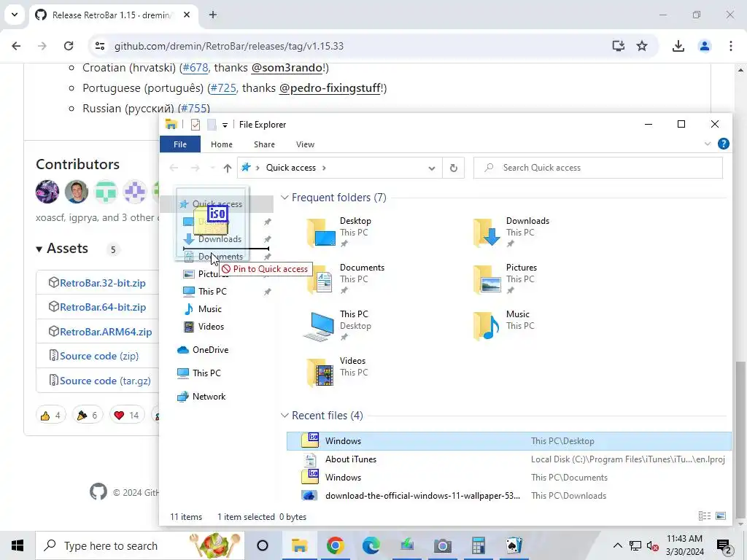This screenshot has height=560, width=747.
Task: Open Chrome three-dot menu
Action: click(x=731, y=46)
